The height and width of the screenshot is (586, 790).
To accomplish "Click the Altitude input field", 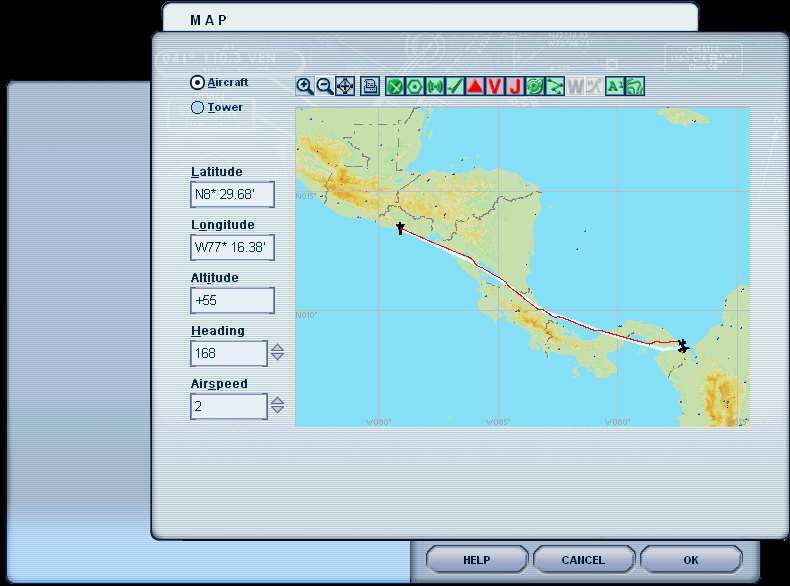I will coord(232,300).
